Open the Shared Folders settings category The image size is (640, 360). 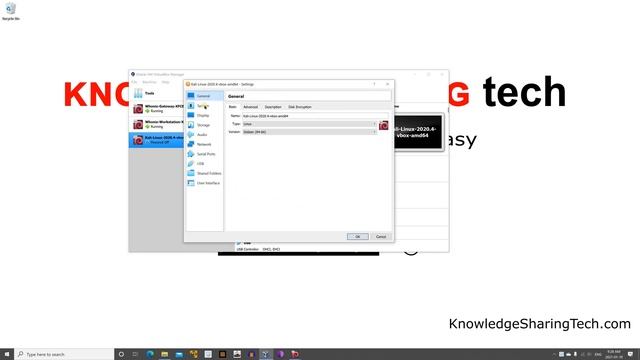pyautogui.click(x=204, y=173)
